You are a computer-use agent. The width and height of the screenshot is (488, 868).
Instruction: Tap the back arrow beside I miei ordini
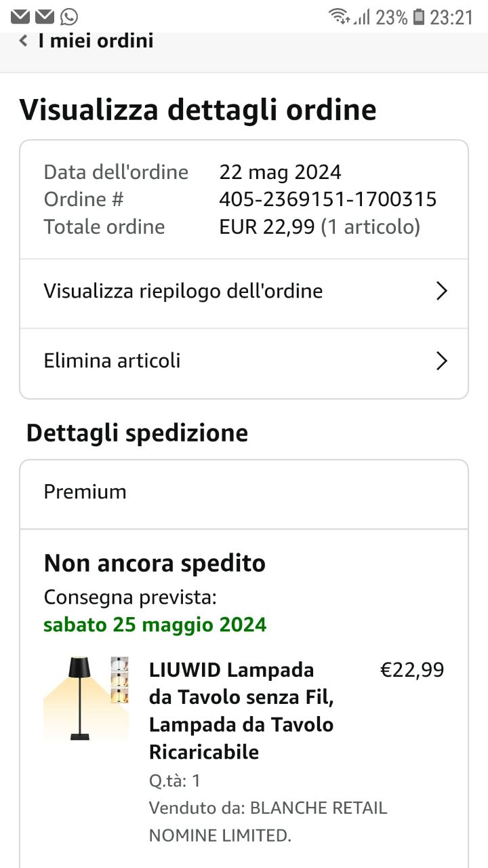tap(24, 41)
